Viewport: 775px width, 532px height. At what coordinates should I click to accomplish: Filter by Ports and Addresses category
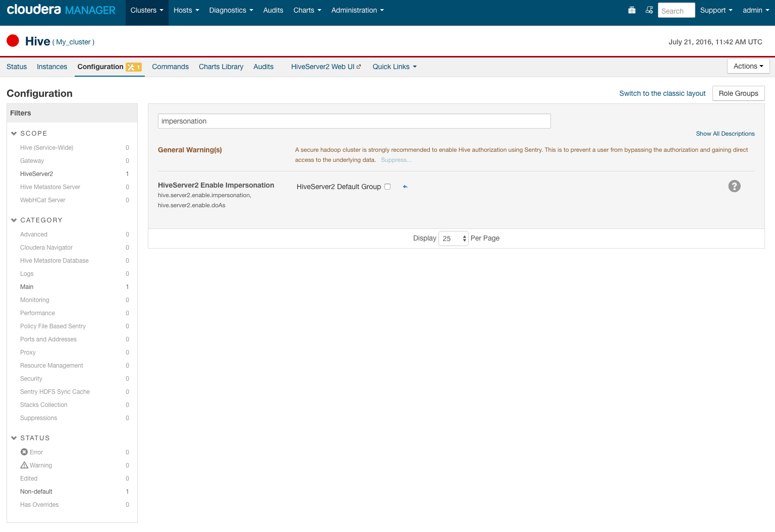click(x=74, y=339)
